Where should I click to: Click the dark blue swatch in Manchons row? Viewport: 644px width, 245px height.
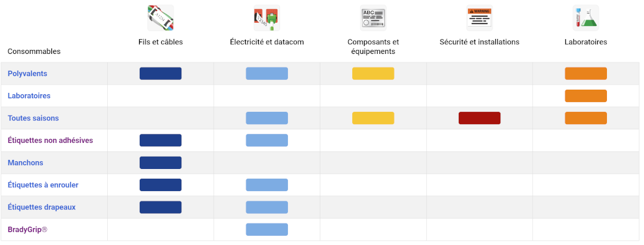pyautogui.click(x=161, y=162)
